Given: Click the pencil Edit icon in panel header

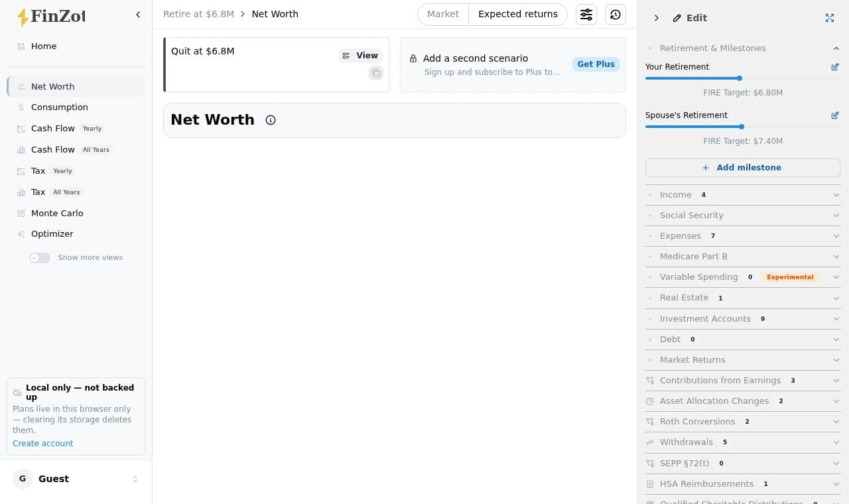Looking at the screenshot, I should point(677,18).
